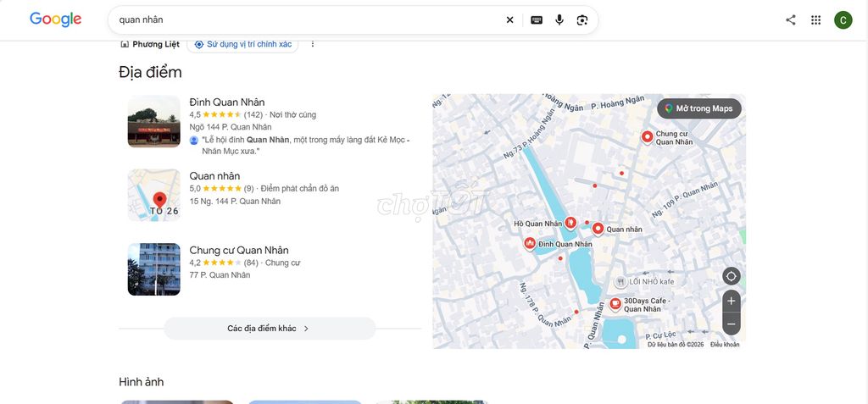Click Điều khoản link on map
868x404 pixels.
(725, 344)
